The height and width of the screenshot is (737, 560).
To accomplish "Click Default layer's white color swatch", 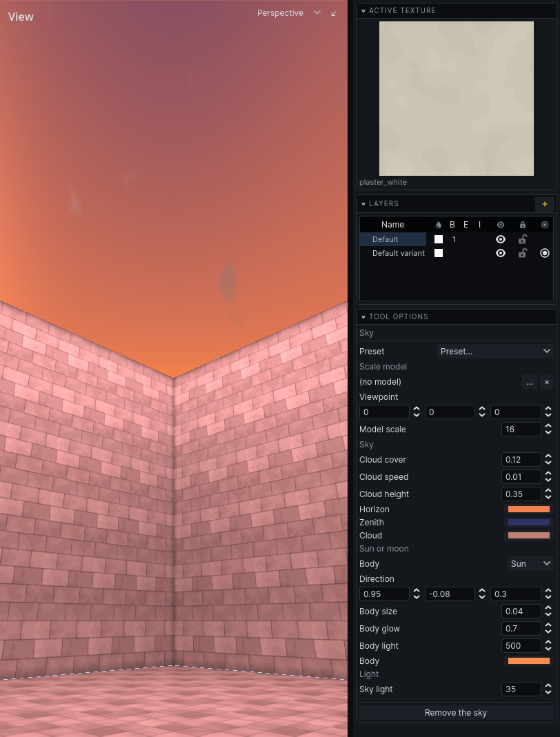I will coord(439,239).
